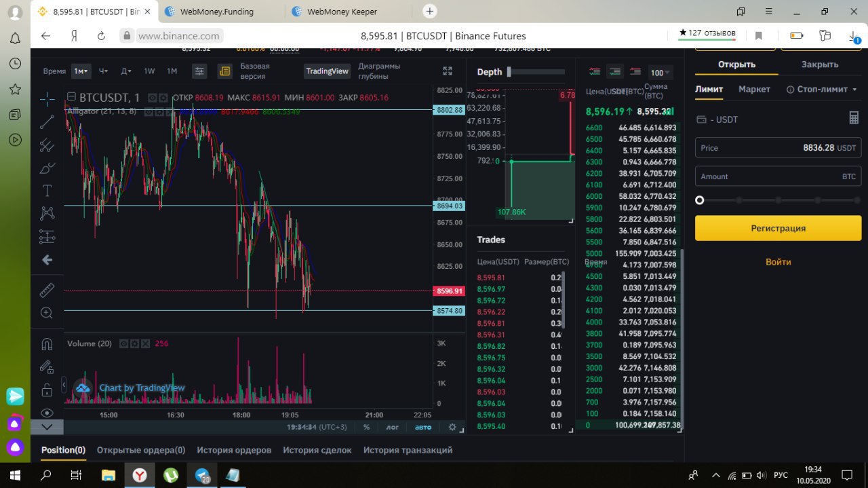Show asks only order book view
The image size is (868, 488).
point(635,71)
